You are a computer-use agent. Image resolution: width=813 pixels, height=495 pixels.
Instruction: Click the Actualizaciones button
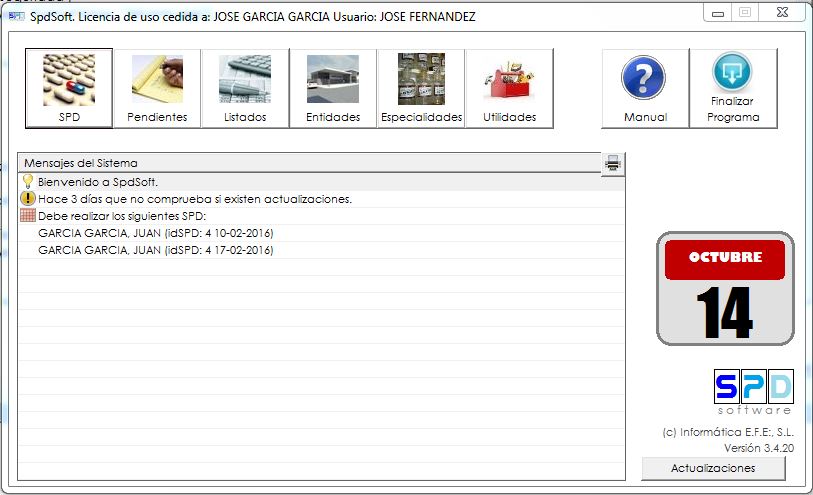[713, 468]
